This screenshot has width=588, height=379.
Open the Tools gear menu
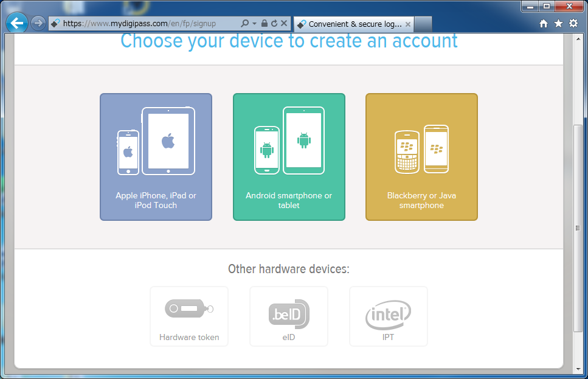[x=573, y=23]
